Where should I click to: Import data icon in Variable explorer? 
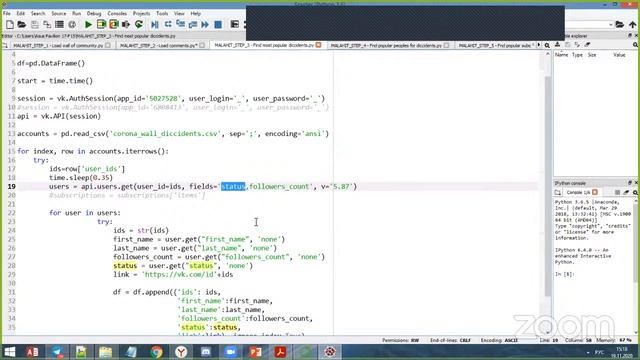click(558, 44)
